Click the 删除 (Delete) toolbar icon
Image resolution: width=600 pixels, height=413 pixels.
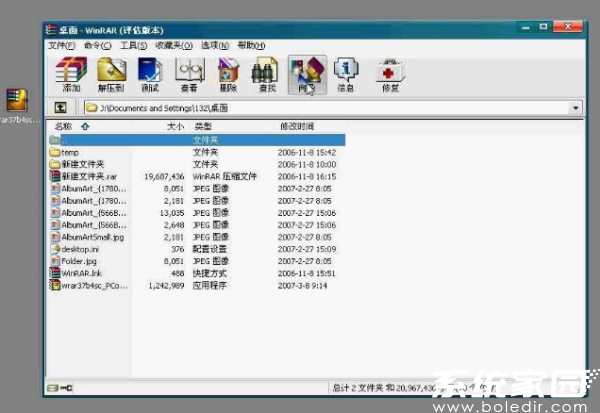tap(228, 75)
